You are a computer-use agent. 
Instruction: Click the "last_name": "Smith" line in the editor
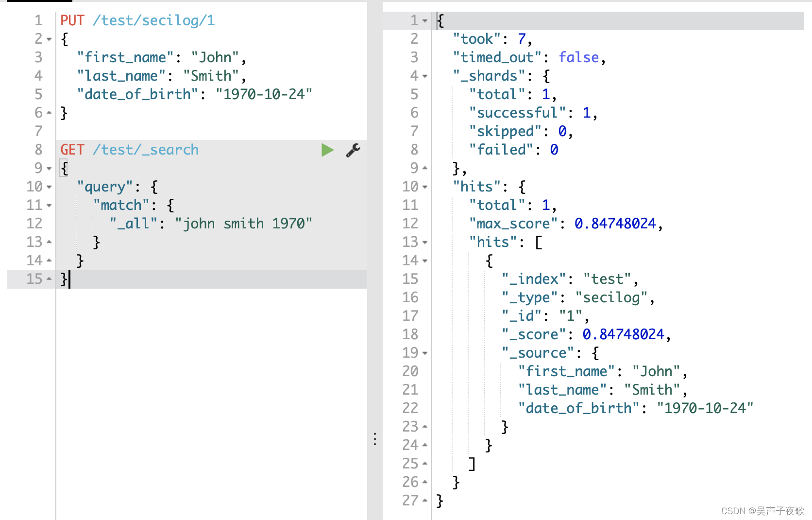click(162, 76)
